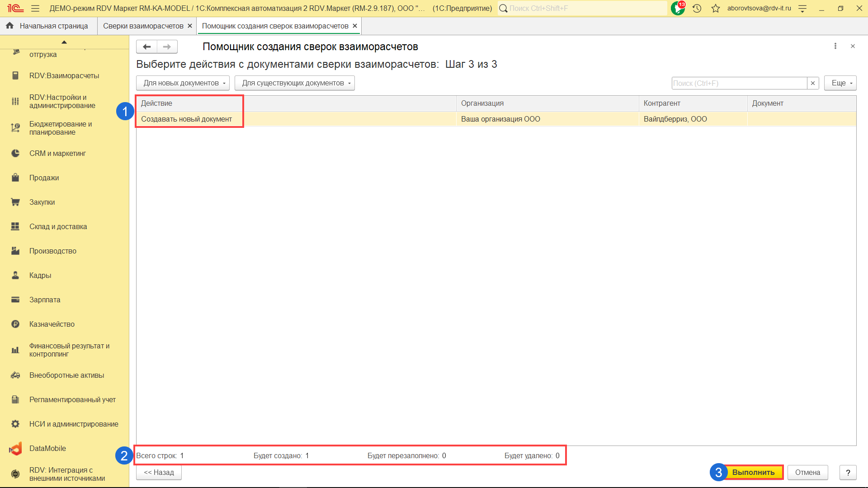
Task: Open the DataMobile sidebar item
Action: pyautogui.click(x=47, y=448)
